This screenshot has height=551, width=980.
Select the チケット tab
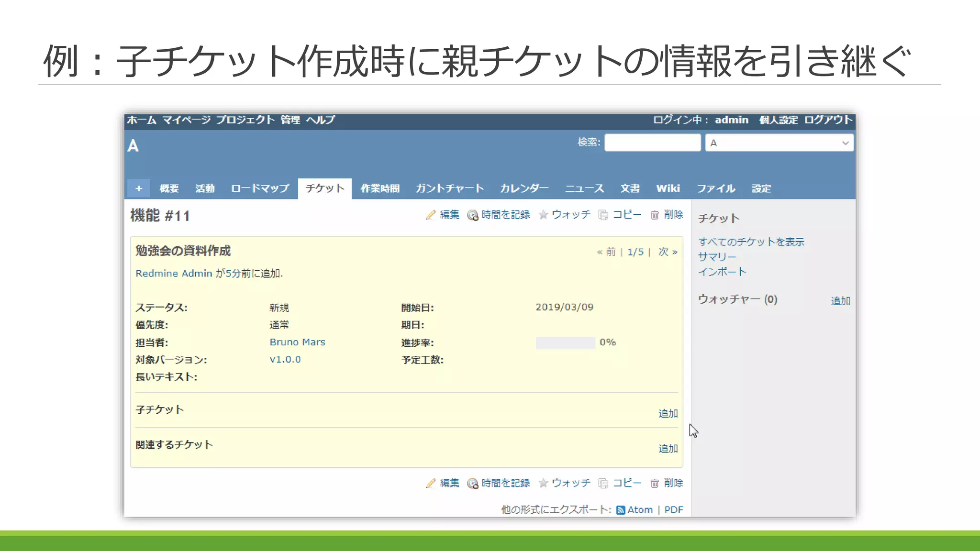[x=325, y=188]
